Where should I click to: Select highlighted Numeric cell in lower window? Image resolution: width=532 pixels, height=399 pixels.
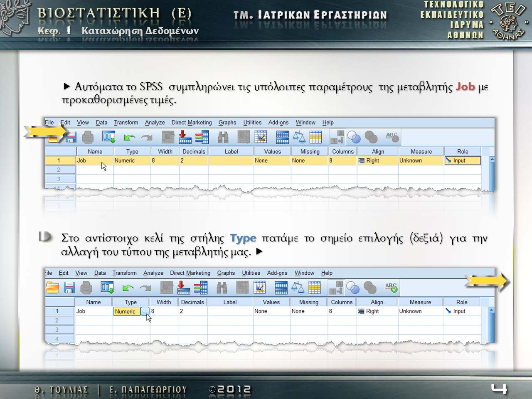click(127, 311)
